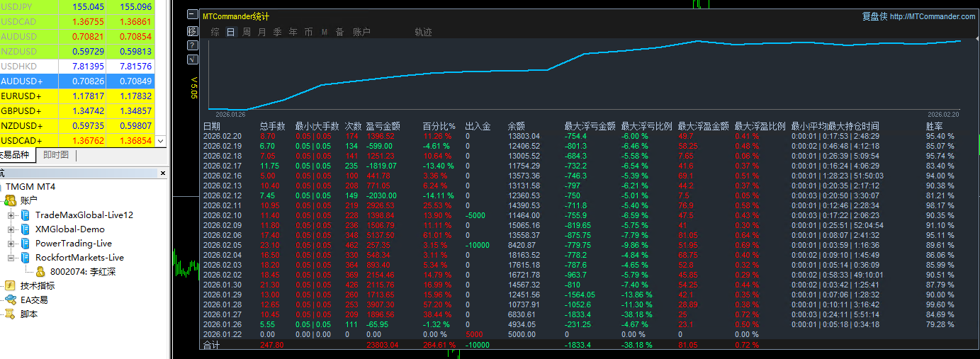980x359 pixels.
Task: Click the 日期 column header
Action: 212,127
